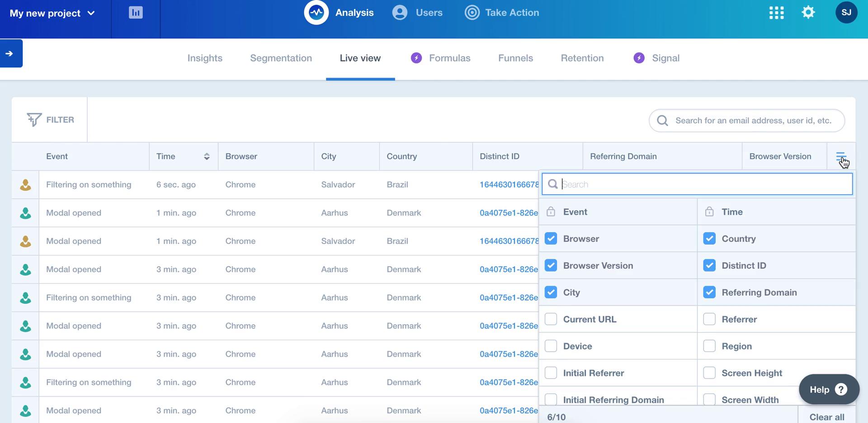Uncheck Referring Domain checkbox
Screen dimensions: 868x423
(709, 292)
